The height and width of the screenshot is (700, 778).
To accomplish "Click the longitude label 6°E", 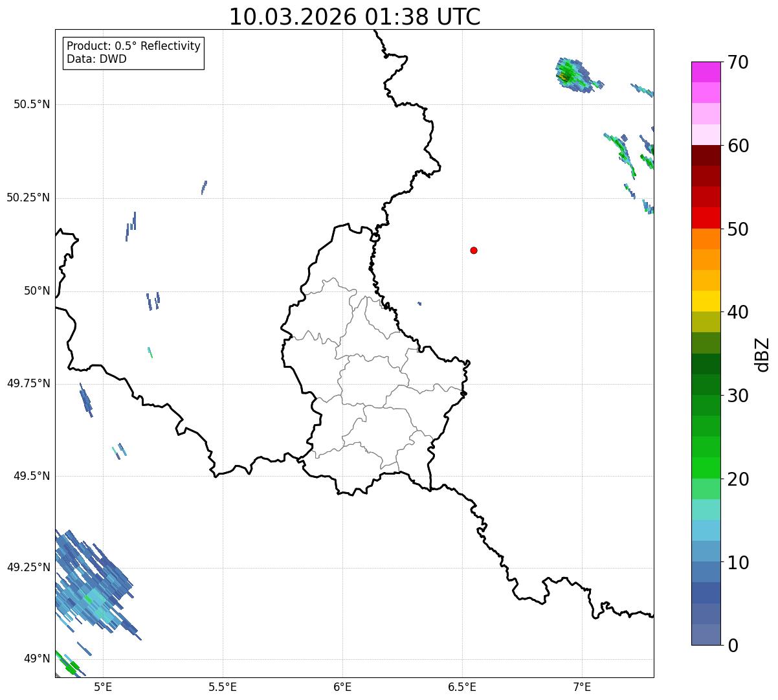I will [342, 686].
